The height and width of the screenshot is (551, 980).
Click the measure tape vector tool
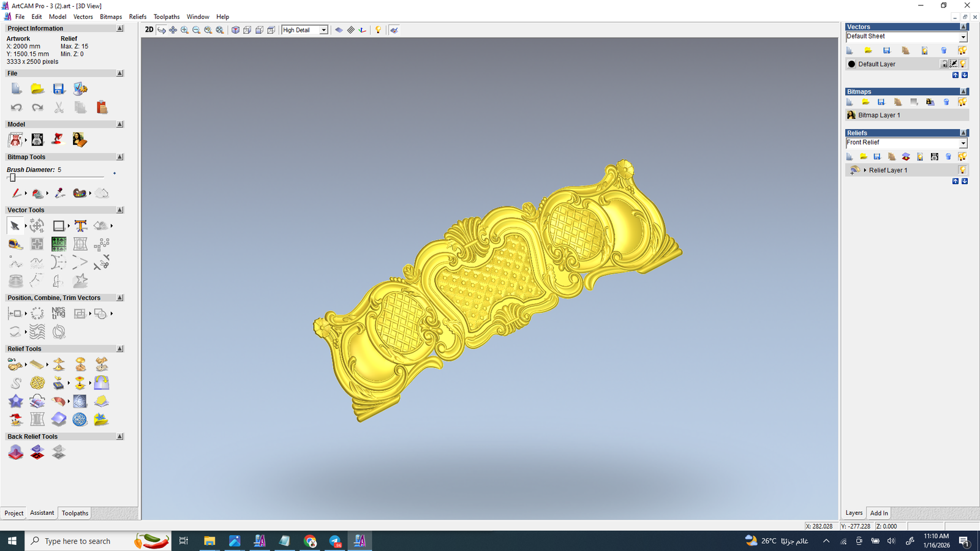16,244
